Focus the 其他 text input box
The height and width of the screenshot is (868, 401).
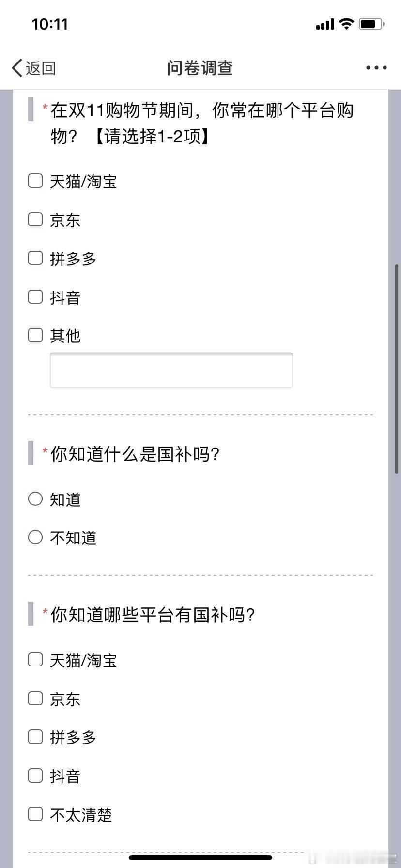pos(171,371)
